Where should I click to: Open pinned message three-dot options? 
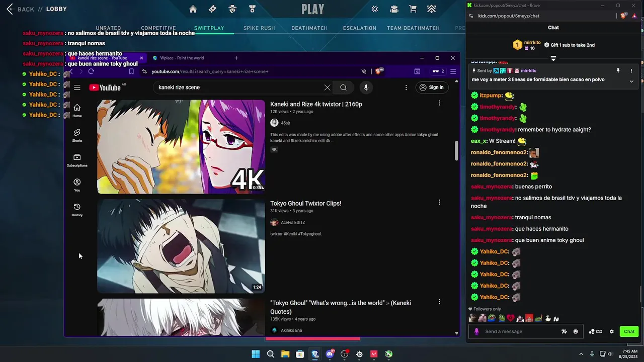pyautogui.click(x=631, y=71)
